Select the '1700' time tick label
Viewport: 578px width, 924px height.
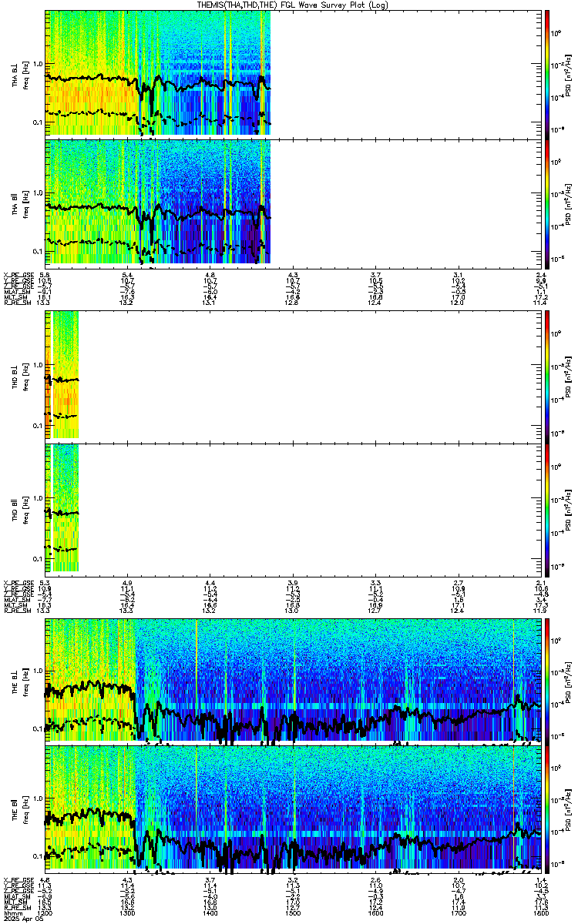point(458,913)
